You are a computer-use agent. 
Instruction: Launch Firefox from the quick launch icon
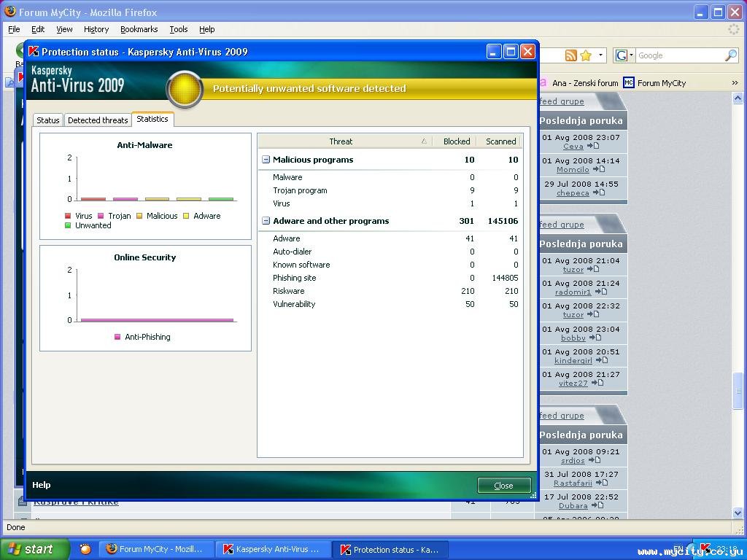pos(85,549)
